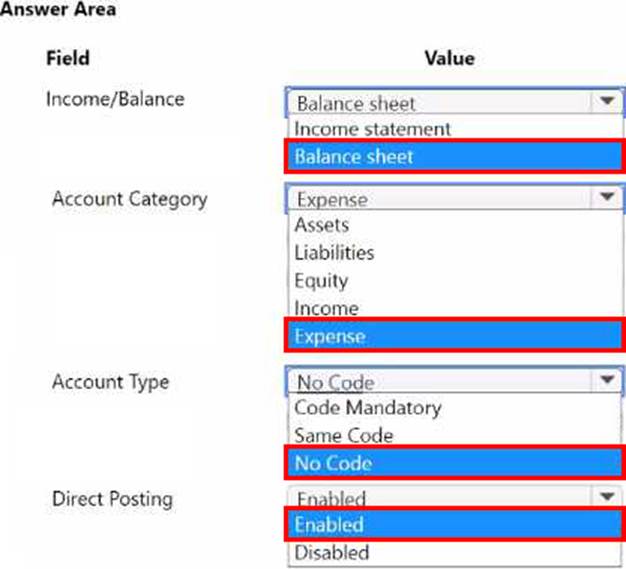This screenshot has width=626, height=569.
Task: Click the Income/Balance combo box field
Action: (440, 102)
